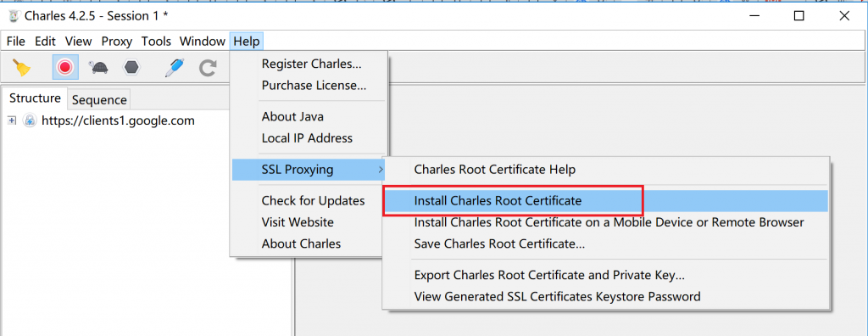The width and height of the screenshot is (868, 336).
Task: Click the repeat request refresh icon
Action: (x=208, y=68)
